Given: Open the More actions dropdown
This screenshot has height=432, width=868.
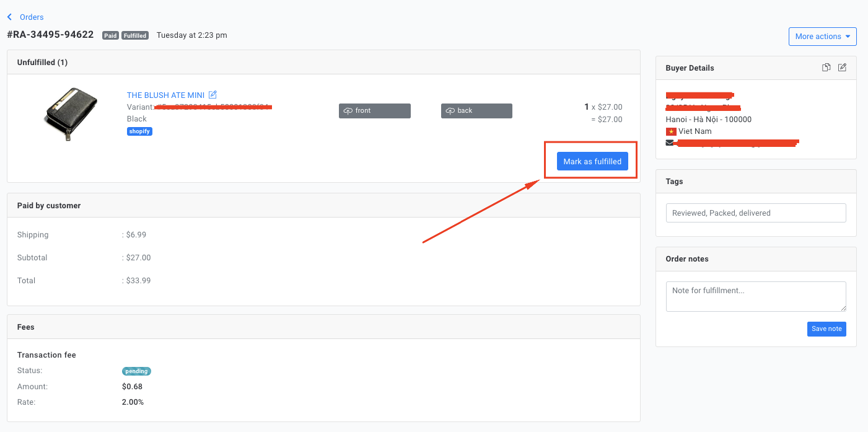Looking at the screenshot, I should pos(822,37).
